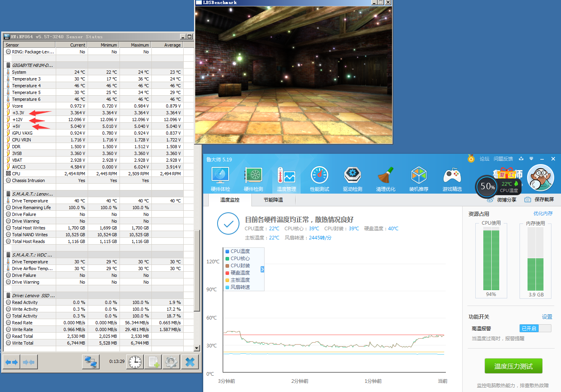Click the 复工 gift box banner
Image resolution: width=561 pixels, height=392 pixels.
[x=507, y=173]
